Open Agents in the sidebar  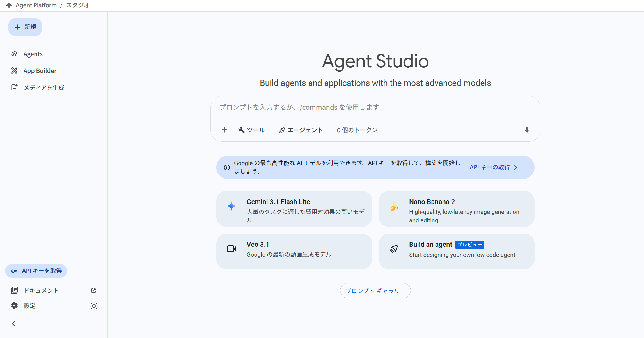33,54
